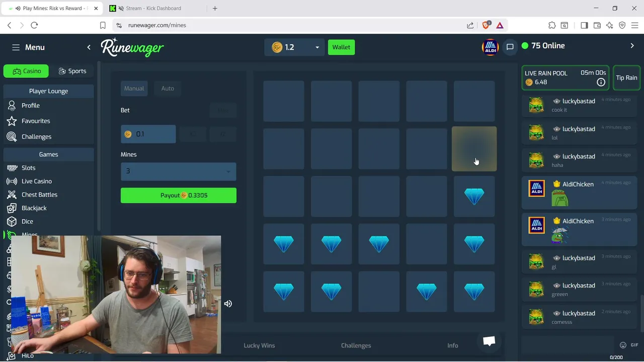This screenshot has width=644, height=362.
Task: Switch to the Sports tab
Action: (x=72, y=71)
